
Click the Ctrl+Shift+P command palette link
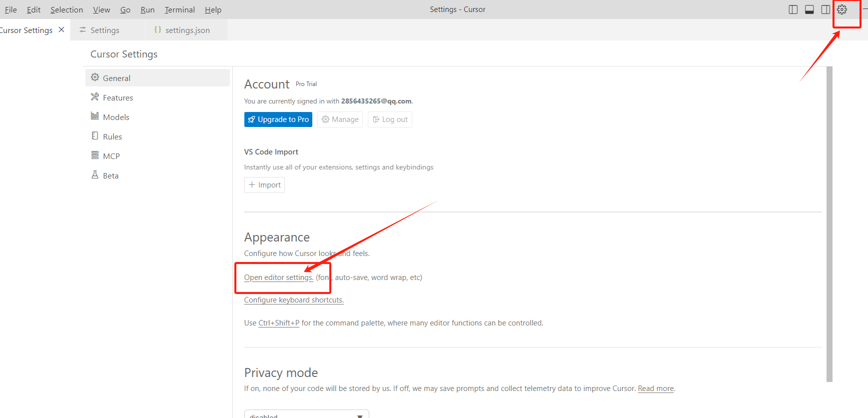coord(279,323)
